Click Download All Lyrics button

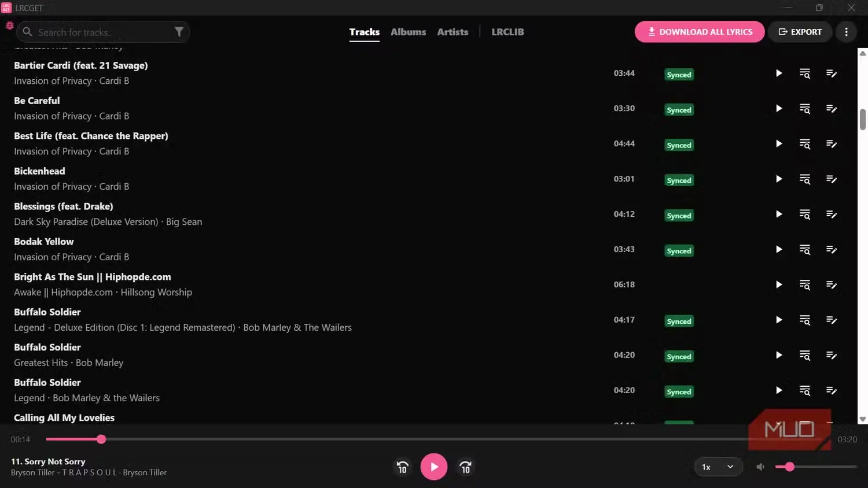click(700, 32)
